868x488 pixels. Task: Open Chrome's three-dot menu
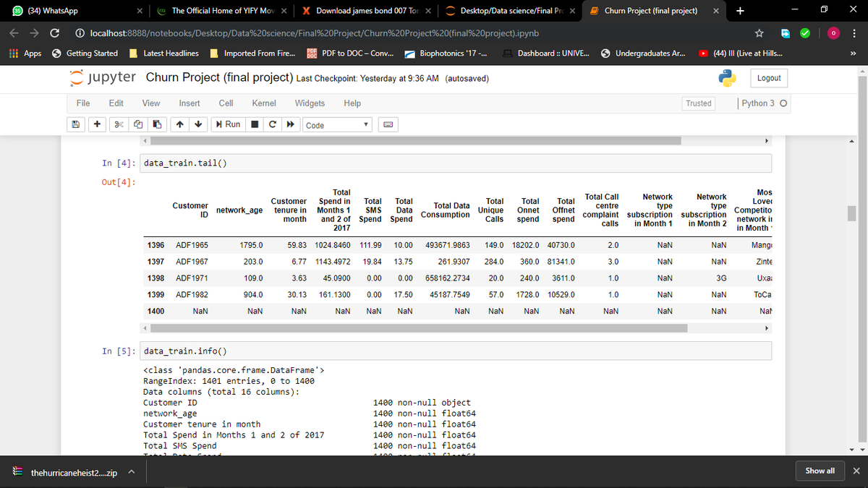click(x=855, y=33)
